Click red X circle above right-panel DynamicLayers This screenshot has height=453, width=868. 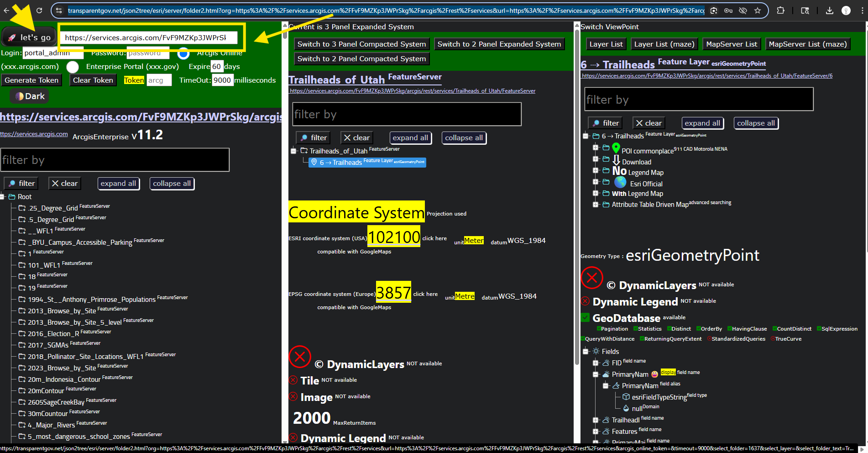point(592,278)
